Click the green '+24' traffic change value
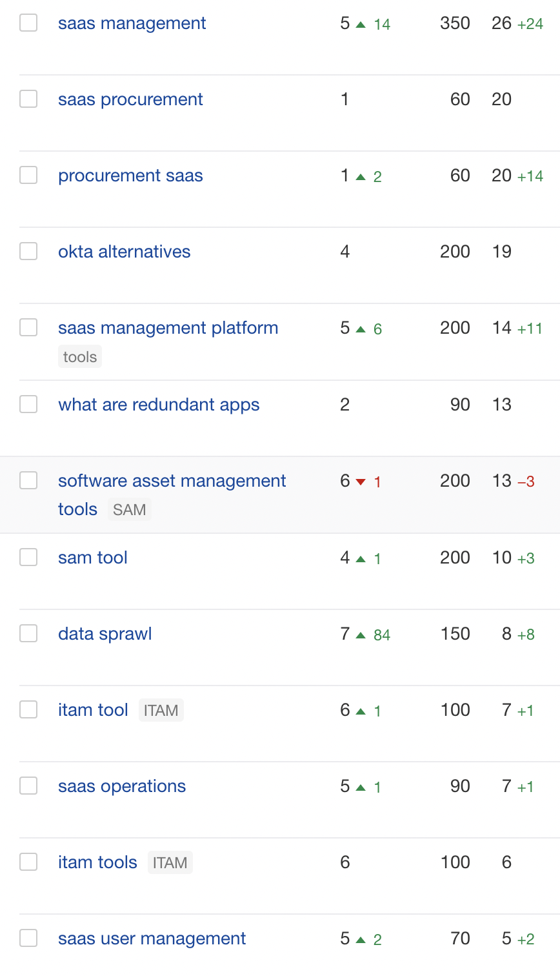Screen dimensions: 560x976 click(530, 24)
